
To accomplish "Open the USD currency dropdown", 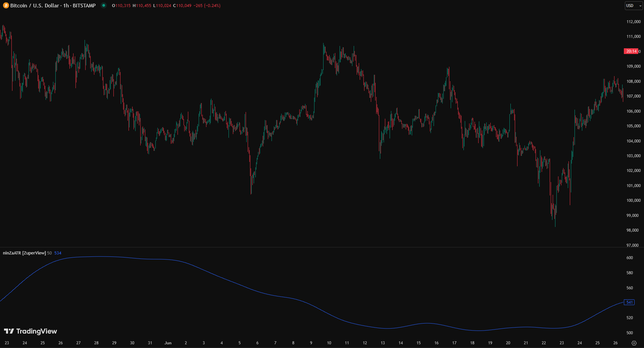I will point(633,6).
